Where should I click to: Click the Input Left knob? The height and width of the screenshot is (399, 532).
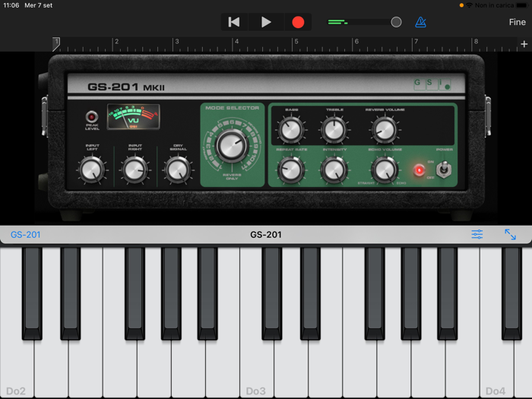[x=92, y=169]
